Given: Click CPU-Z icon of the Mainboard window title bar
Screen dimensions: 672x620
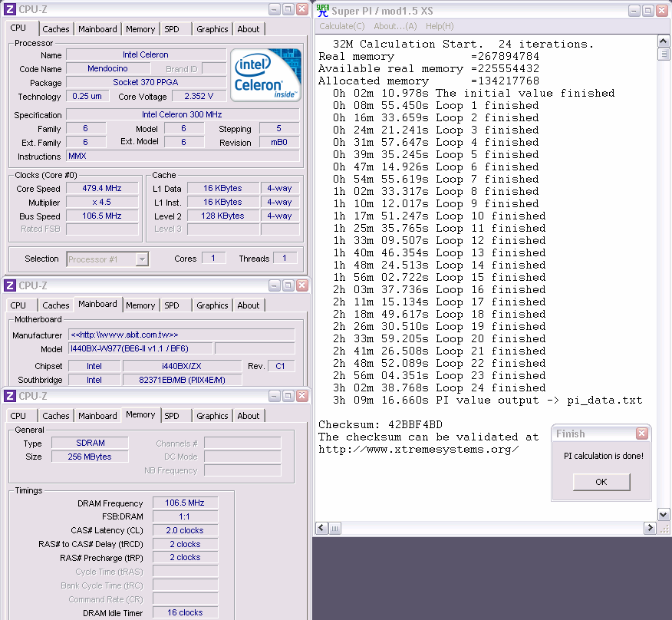Looking at the screenshot, I should click(x=10, y=285).
